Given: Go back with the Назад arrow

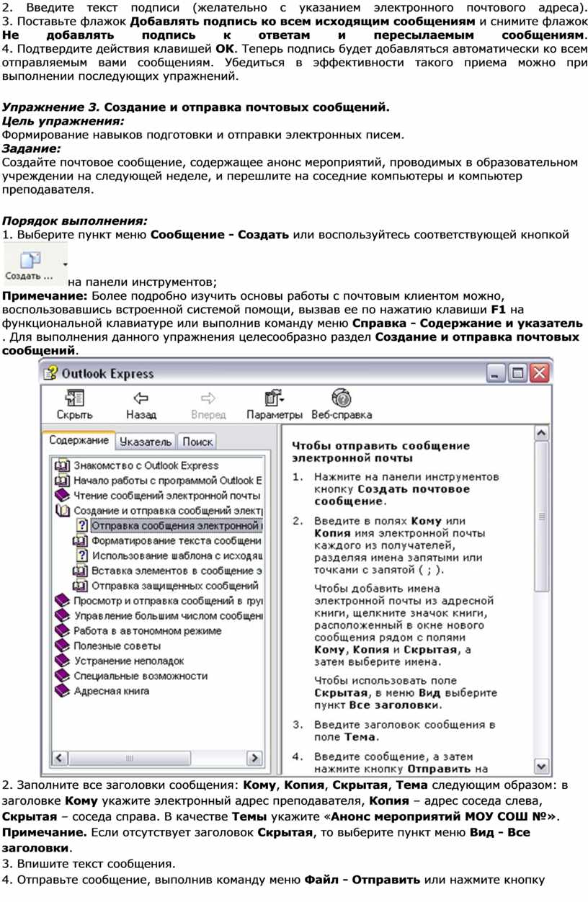Looking at the screenshot, I should tap(141, 398).
